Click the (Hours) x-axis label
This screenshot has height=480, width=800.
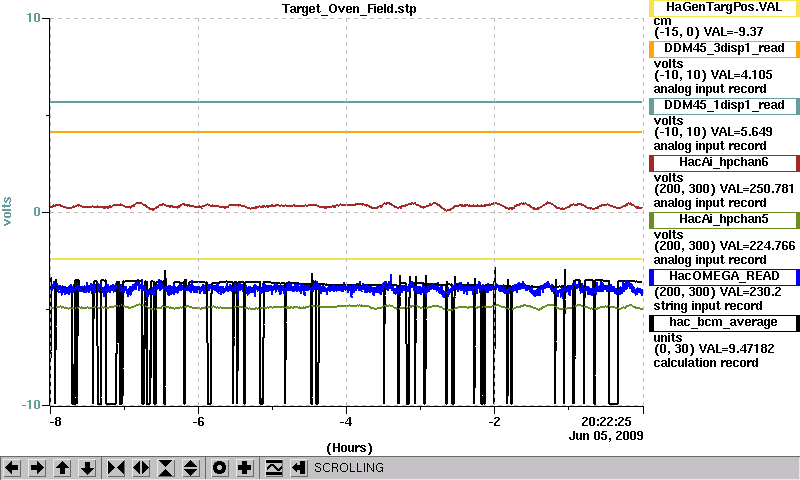point(349,448)
